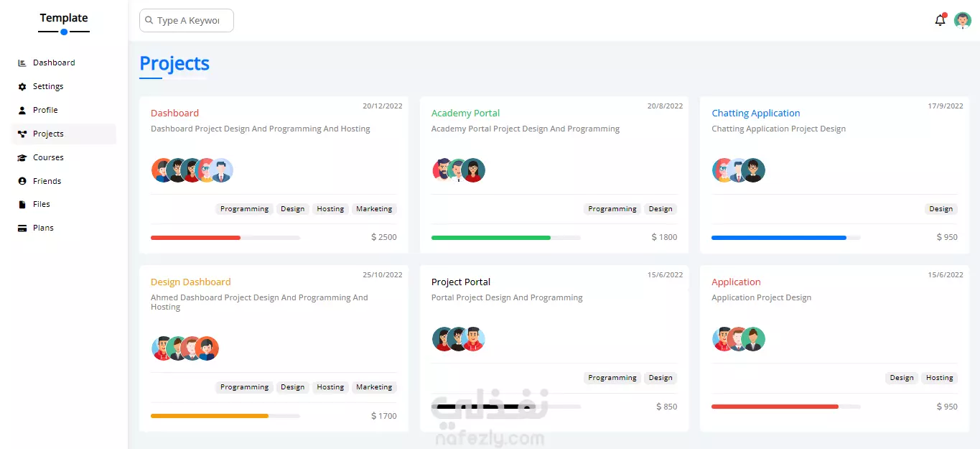Image resolution: width=980 pixels, height=449 pixels.
Task: Open the Academy Portal project link
Action: (465, 113)
